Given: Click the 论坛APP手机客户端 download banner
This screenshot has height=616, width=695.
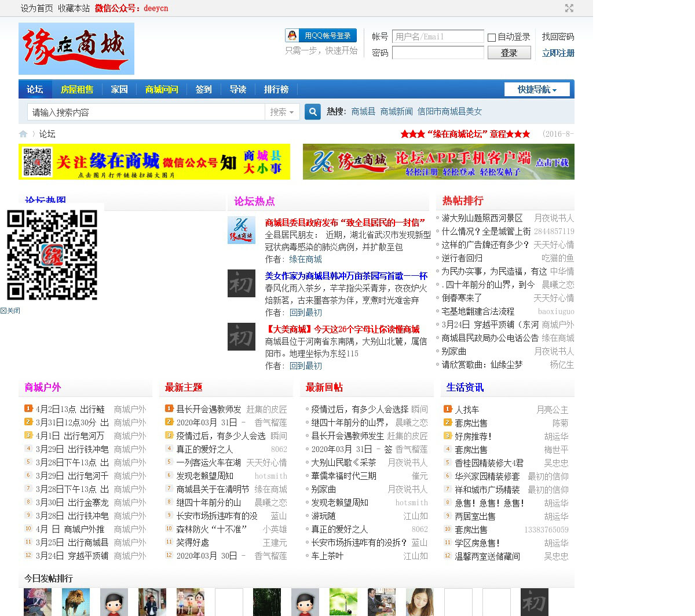Looking at the screenshot, I should coord(438,162).
